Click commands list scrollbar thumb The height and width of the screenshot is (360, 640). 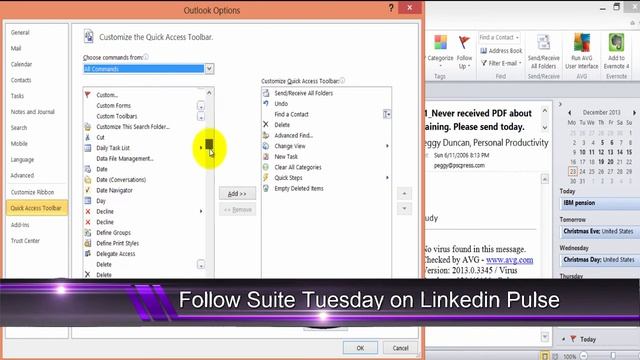coord(209,144)
